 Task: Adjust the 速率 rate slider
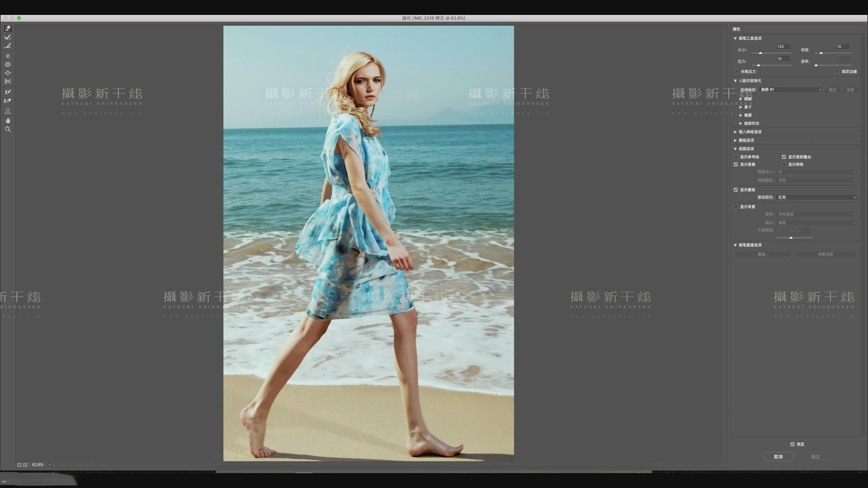tap(816, 66)
